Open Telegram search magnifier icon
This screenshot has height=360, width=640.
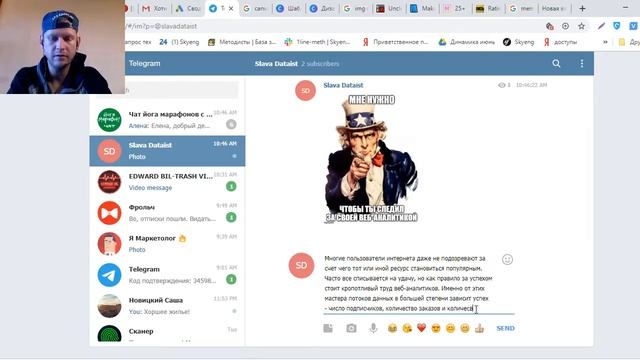pos(556,64)
